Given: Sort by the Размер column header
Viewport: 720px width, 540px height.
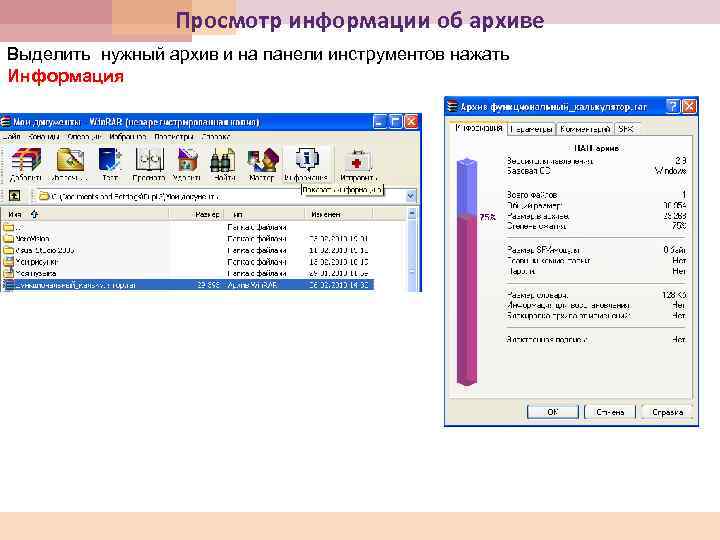Looking at the screenshot, I should (x=197, y=214).
